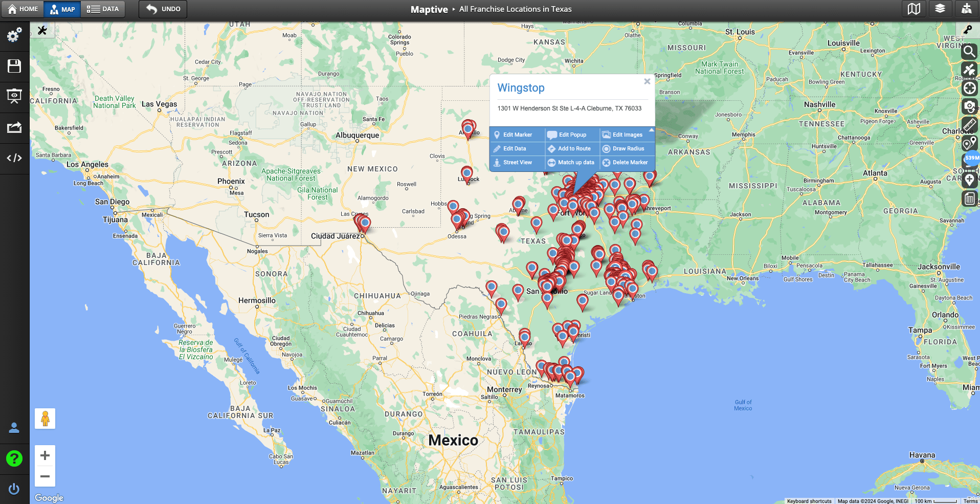The image size is (980, 504).
Task: Select Add to Route option
Action: [x=572, y=148]
